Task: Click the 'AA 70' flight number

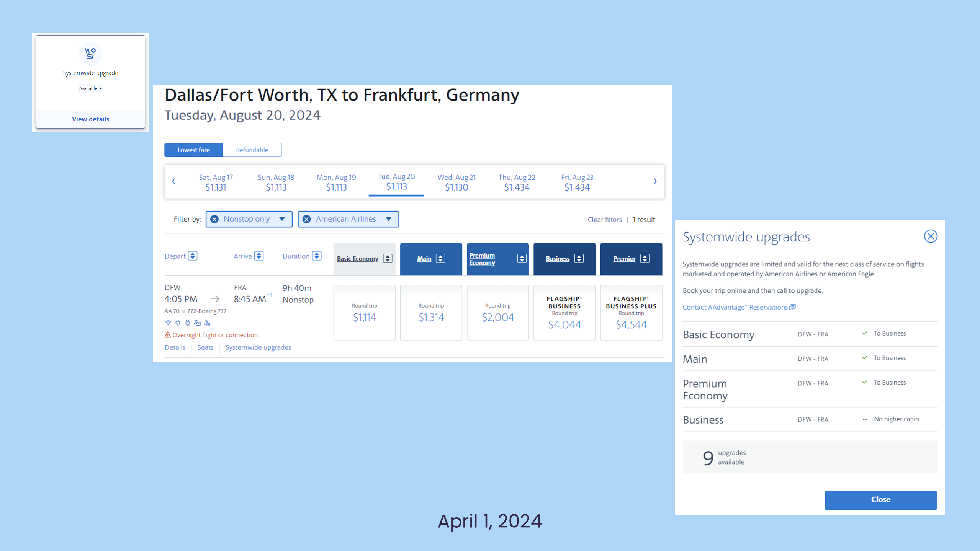Action: tap(172, 311)
